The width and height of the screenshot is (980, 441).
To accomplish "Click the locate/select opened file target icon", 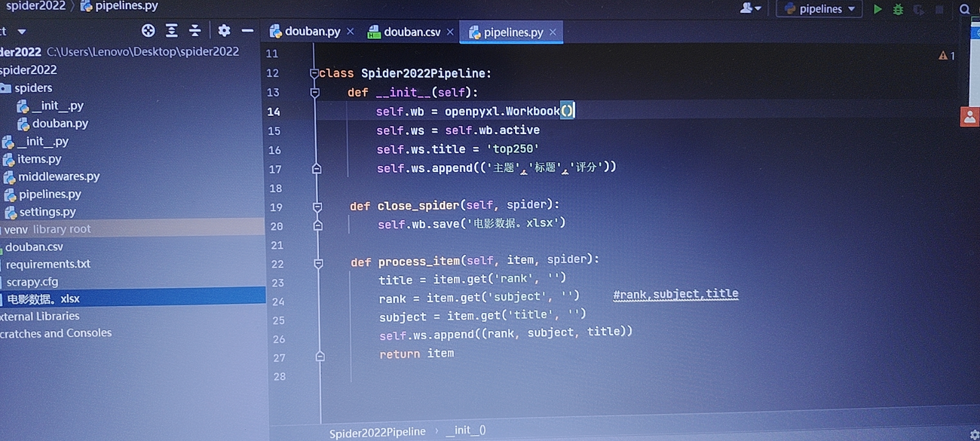I will [148, 31].
